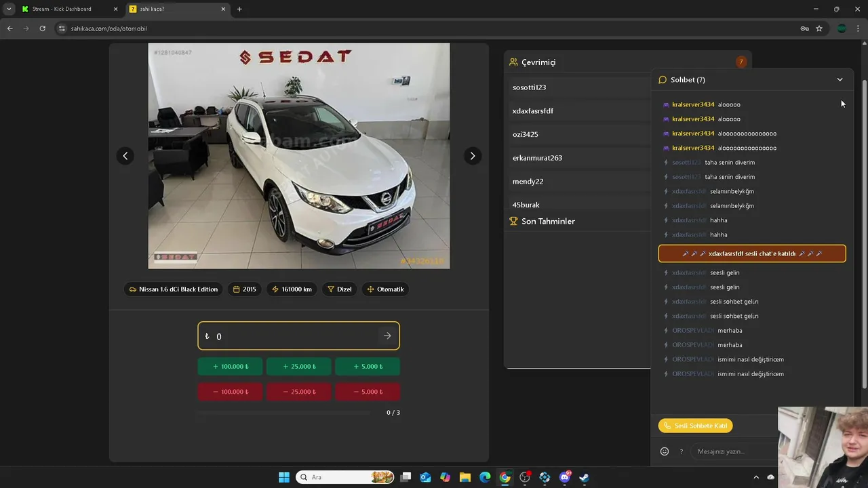Click the address bar URL
The height and width of the screenshot is (488, 868).
[x=108, y=28]
